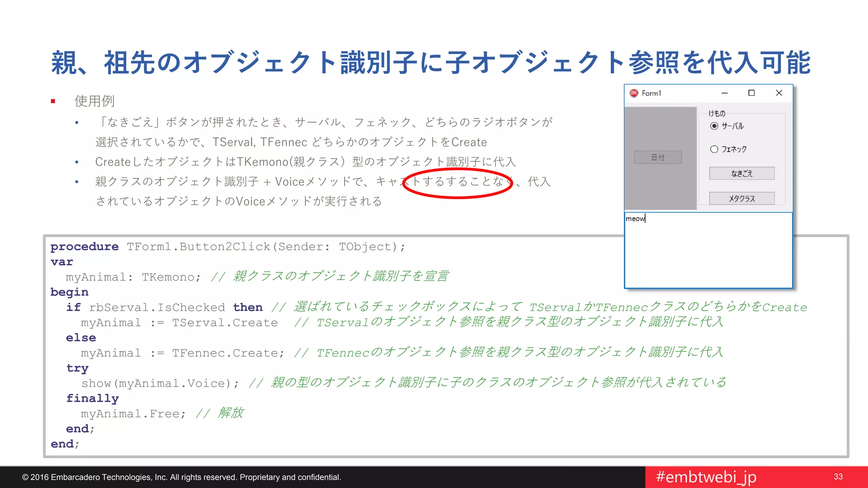This screenshot has width=868, height=488.
Task: Click the Form1 title bar text
Action: [x=651, y=93]
